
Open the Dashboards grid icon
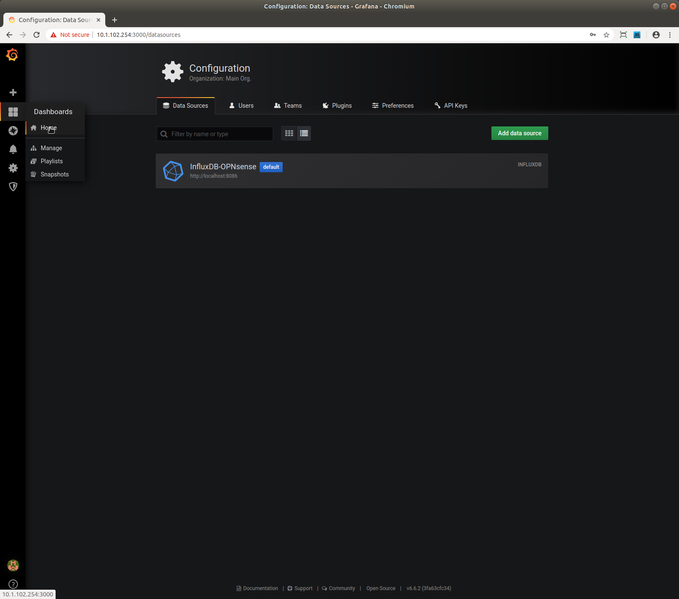[13, 112]
